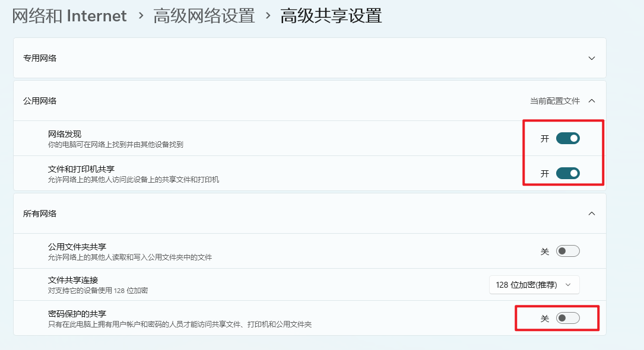
Task: Turn off the 网络发现 toggle
Action: 567,138
